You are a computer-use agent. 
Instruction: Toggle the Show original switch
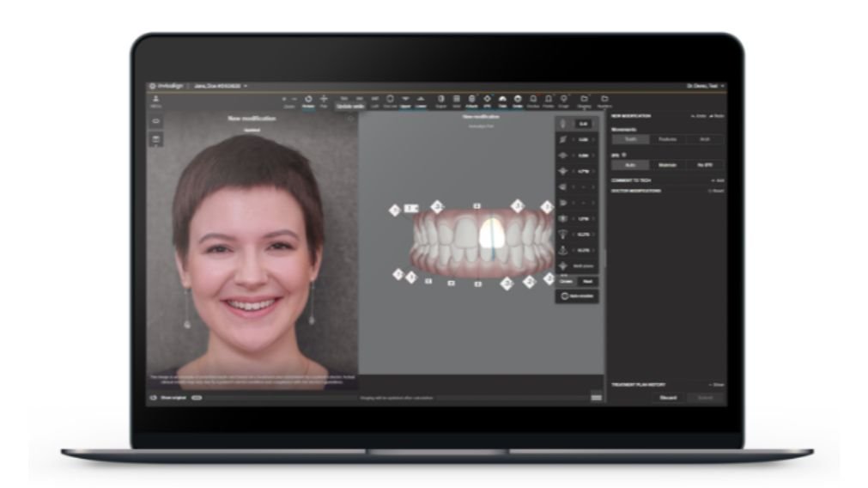click(x=197, y=398)
